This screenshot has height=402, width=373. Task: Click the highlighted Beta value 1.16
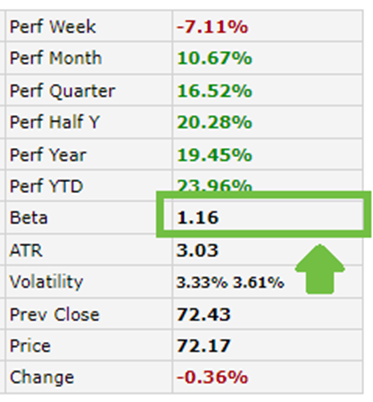198,218
